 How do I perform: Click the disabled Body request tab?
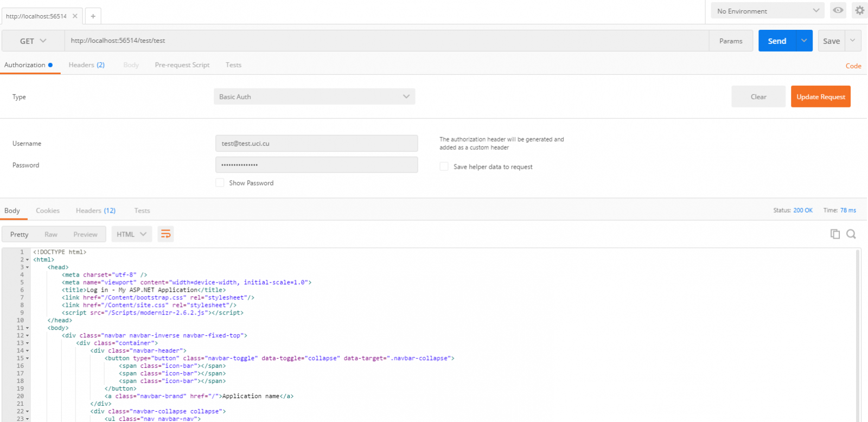pos(131,65)
